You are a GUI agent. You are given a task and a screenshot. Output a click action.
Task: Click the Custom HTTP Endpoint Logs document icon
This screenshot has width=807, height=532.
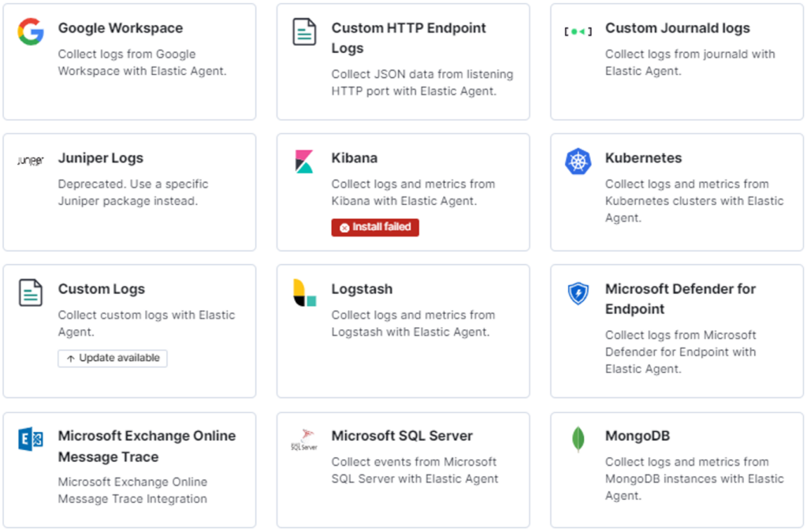point(304,32)
